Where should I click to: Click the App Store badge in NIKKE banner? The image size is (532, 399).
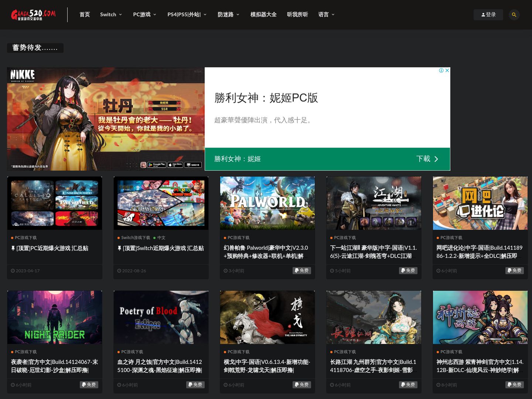coord(175,165)
